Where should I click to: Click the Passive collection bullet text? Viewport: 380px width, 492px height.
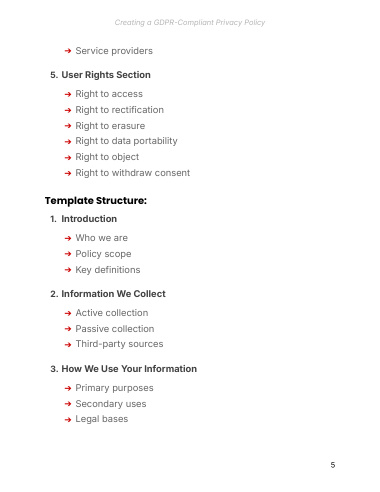click(115, 329)
